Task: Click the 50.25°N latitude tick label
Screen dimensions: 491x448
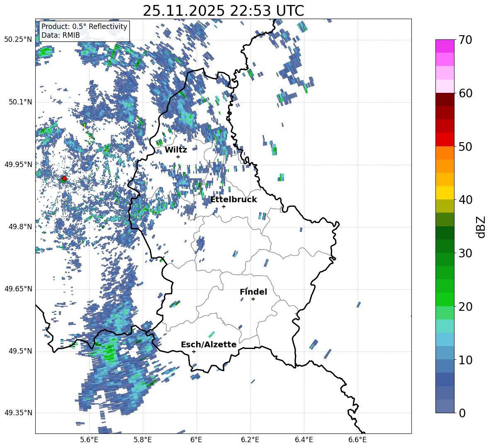Action: [x=19, y=40]
